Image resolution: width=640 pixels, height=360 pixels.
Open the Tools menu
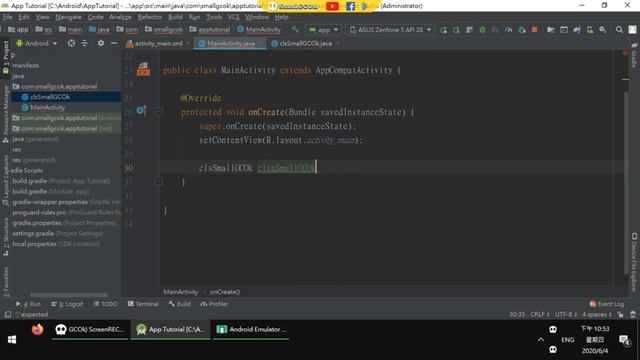pyautogui.click(x=214, y=17)
